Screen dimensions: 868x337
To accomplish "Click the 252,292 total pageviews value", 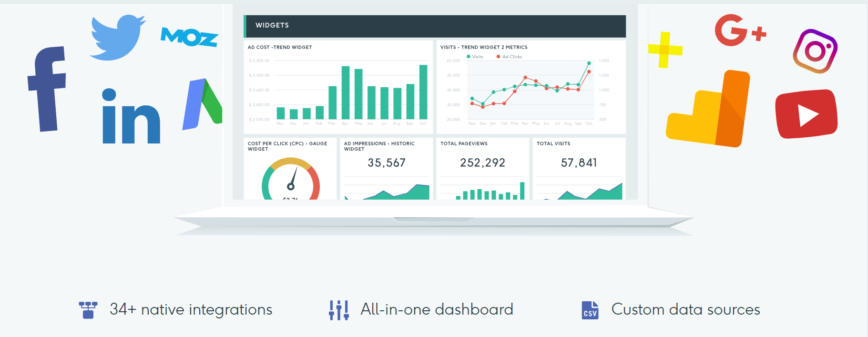I will pyautogui.click(x=482, y=163).
